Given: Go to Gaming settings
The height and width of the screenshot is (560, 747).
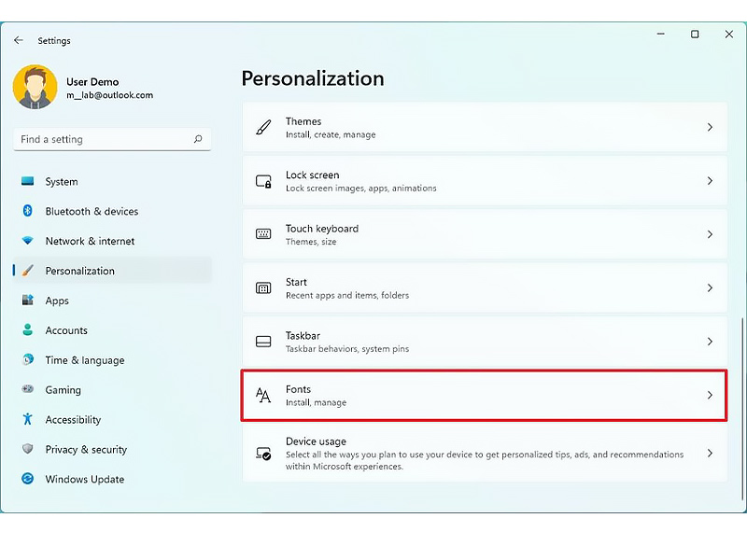Looking at the screenshot, I should 112,389.
